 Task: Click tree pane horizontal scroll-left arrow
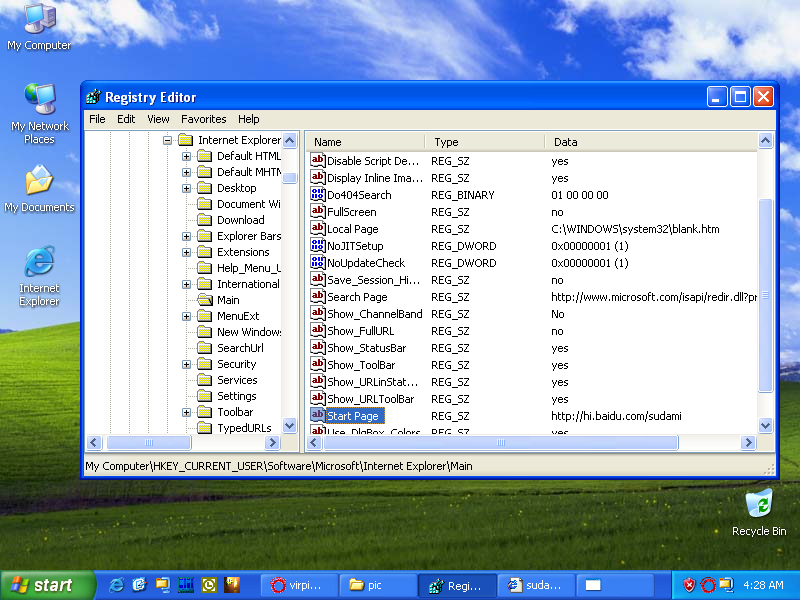[x=94, y=442]
